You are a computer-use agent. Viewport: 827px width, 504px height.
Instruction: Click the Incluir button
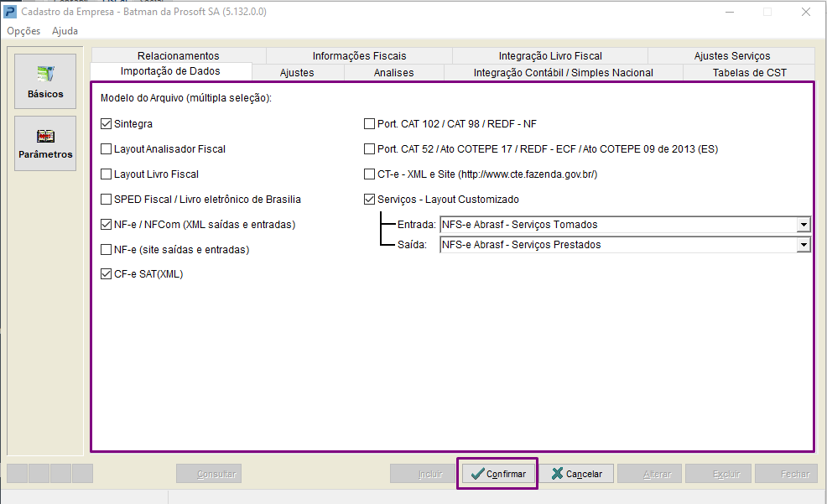click(x=424, y=474)
